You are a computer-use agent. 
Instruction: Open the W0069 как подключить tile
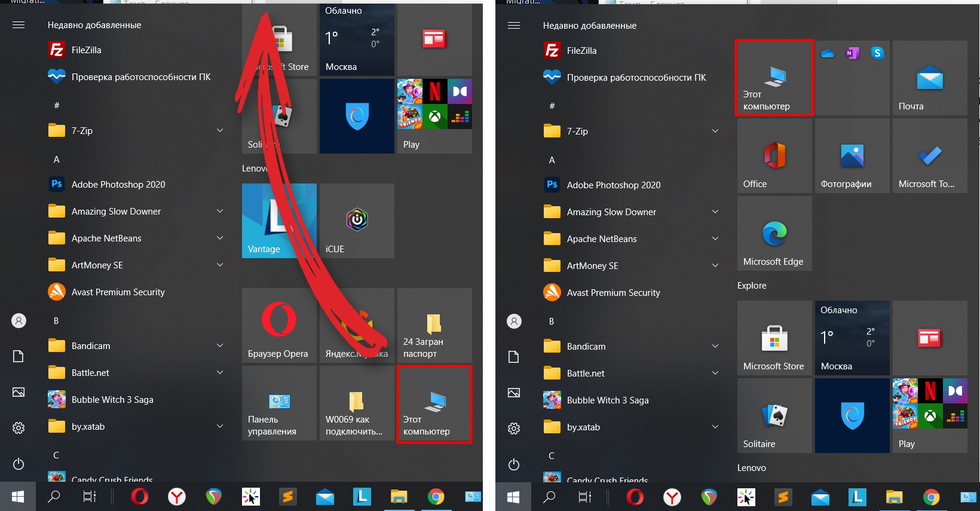(357, 403)
